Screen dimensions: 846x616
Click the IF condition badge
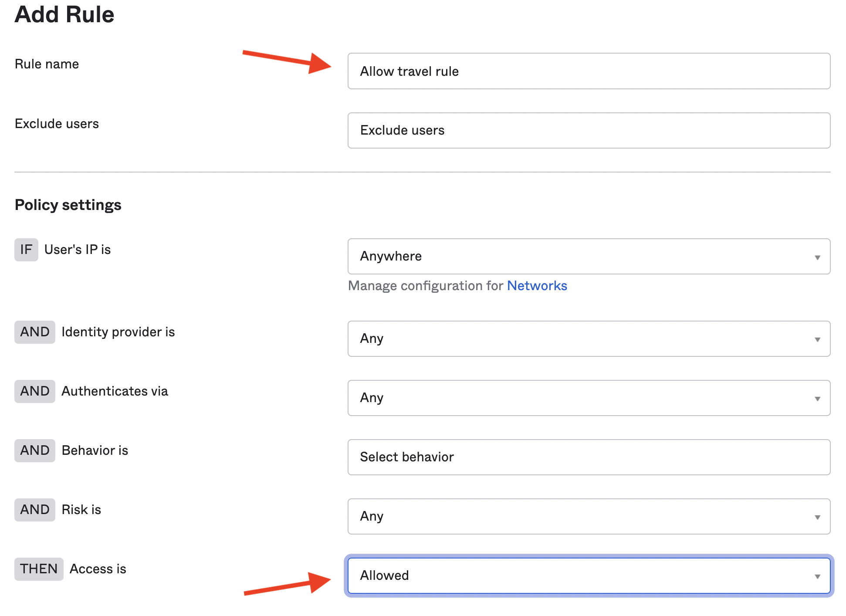coord(26,250)
